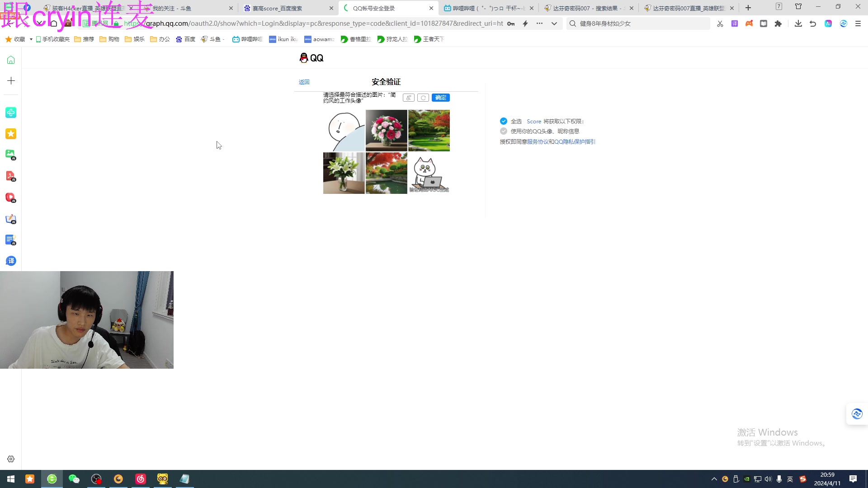Open the reader book toolbar icon

(764, 23)
